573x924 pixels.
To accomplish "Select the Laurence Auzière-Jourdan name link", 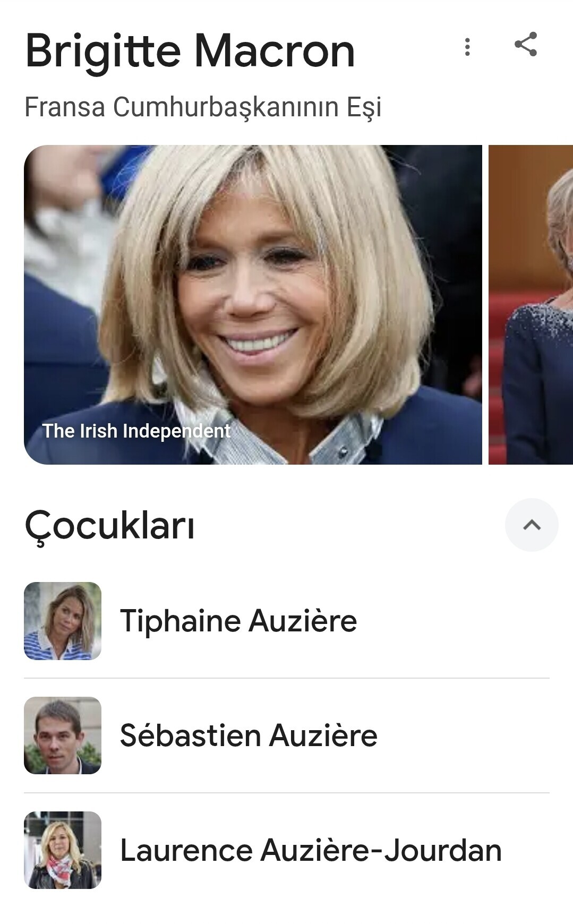I will [311, 850].
